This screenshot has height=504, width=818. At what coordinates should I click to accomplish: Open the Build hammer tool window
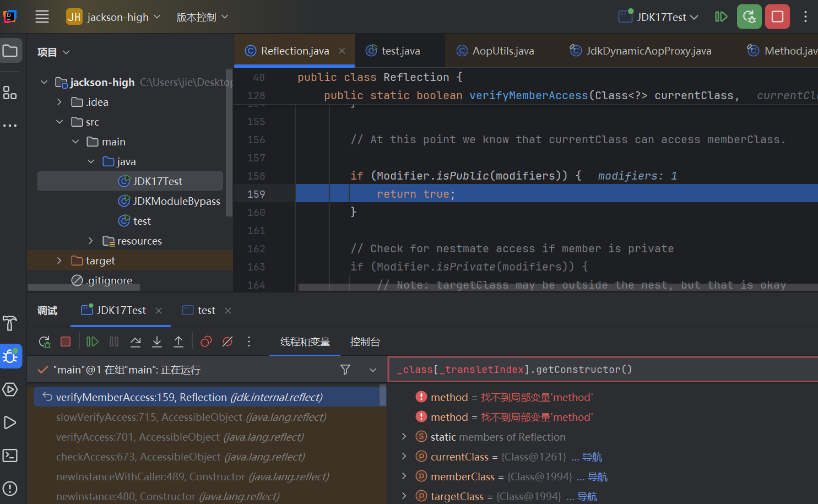(10, 323)
